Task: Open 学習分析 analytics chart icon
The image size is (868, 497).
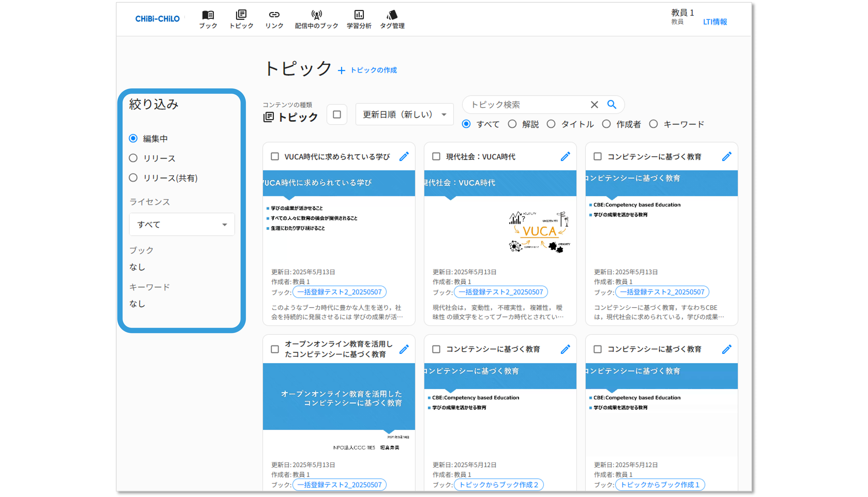Action: tap(359, 15)
